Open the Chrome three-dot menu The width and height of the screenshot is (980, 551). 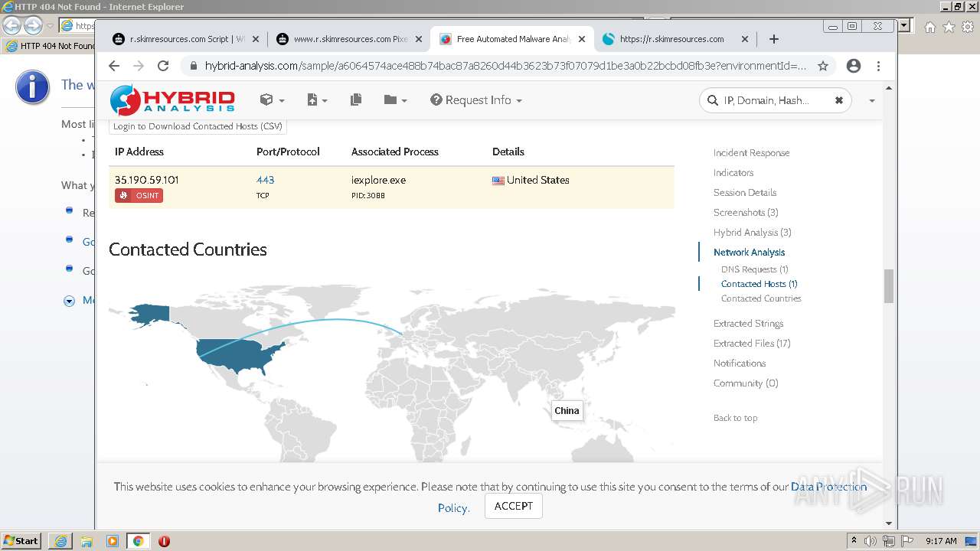[x=878, y=66]
